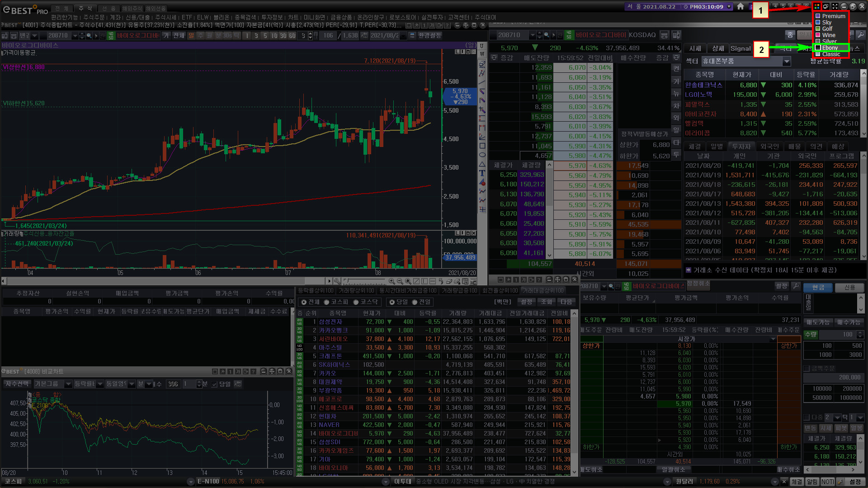Open the chart date dropdown
Image resolution: width=868 pixels, height=488 pixels.
pyautogui.click(x=403, y=35)
